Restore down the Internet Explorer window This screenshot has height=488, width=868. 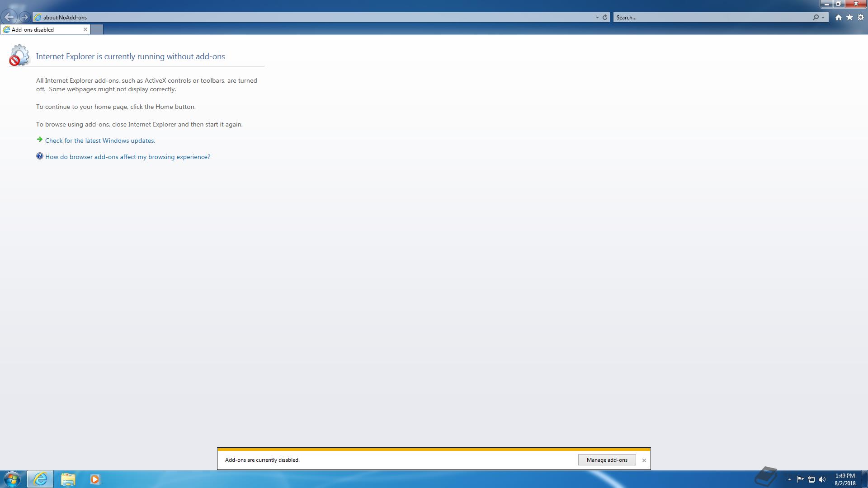point(838,4)
